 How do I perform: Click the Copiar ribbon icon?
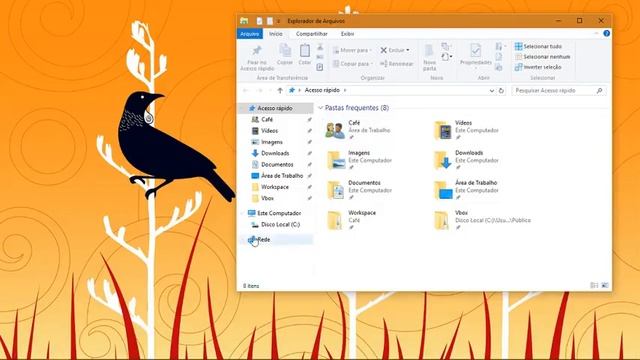click(285, 51)
